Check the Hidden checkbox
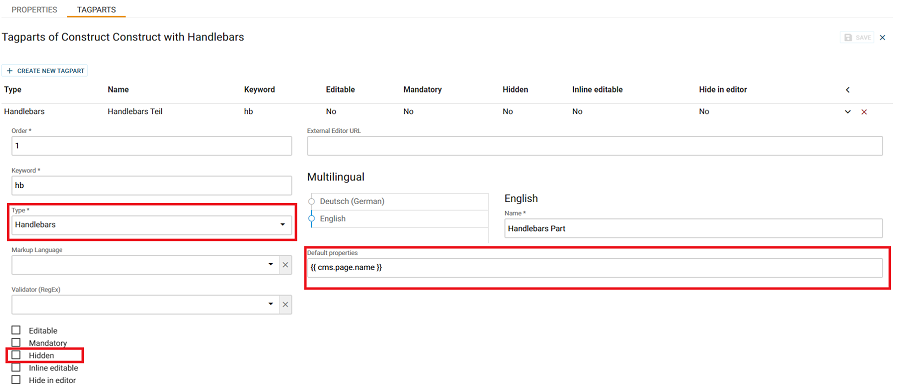This screenshot has width=900, height=392. tap(16, 355)
